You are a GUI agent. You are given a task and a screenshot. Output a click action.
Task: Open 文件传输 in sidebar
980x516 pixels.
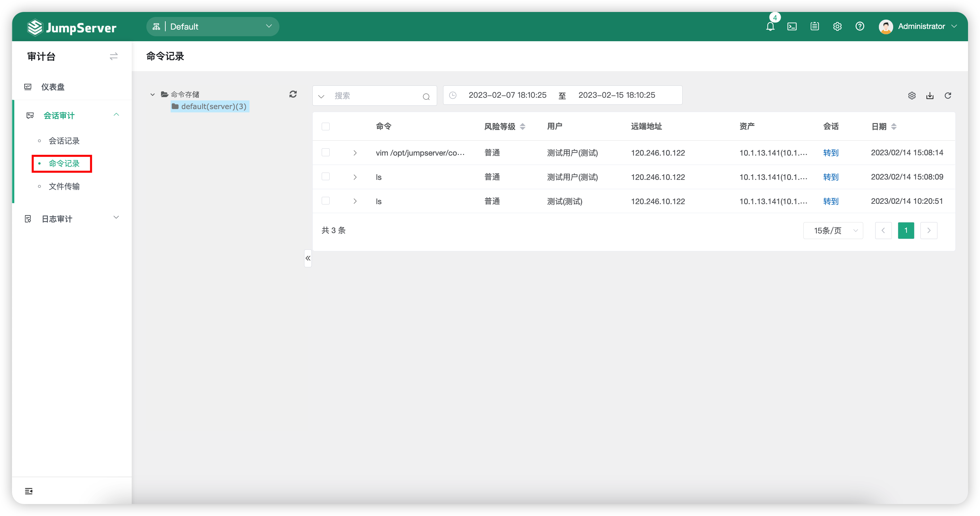pyautogui.click(x=64, y=186)
